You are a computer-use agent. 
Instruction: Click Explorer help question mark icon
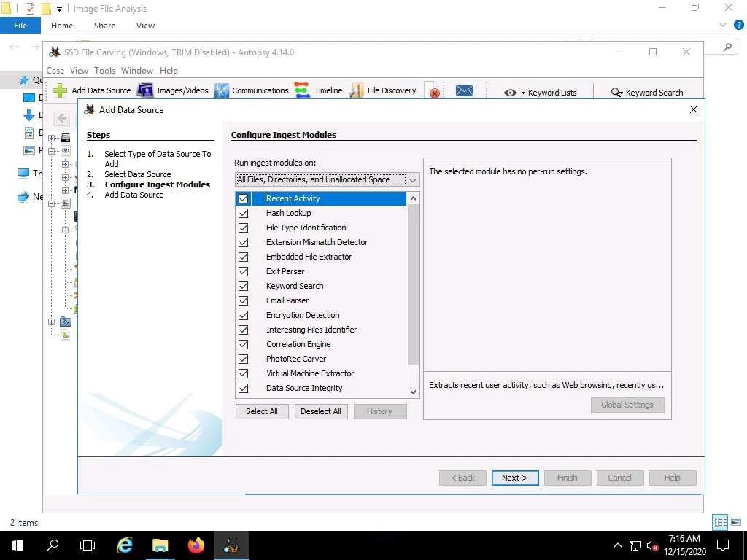pos(738,25)
